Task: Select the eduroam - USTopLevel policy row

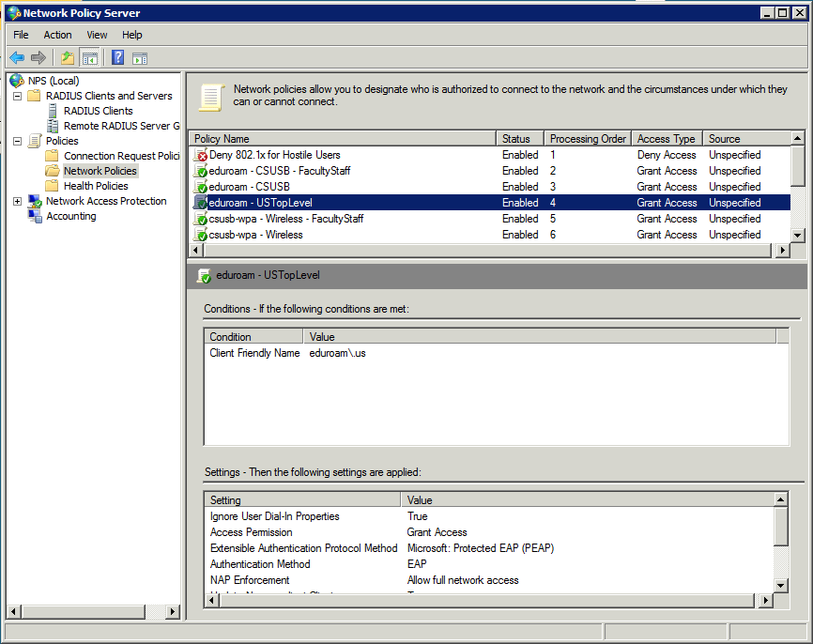Action: (490, 202)
